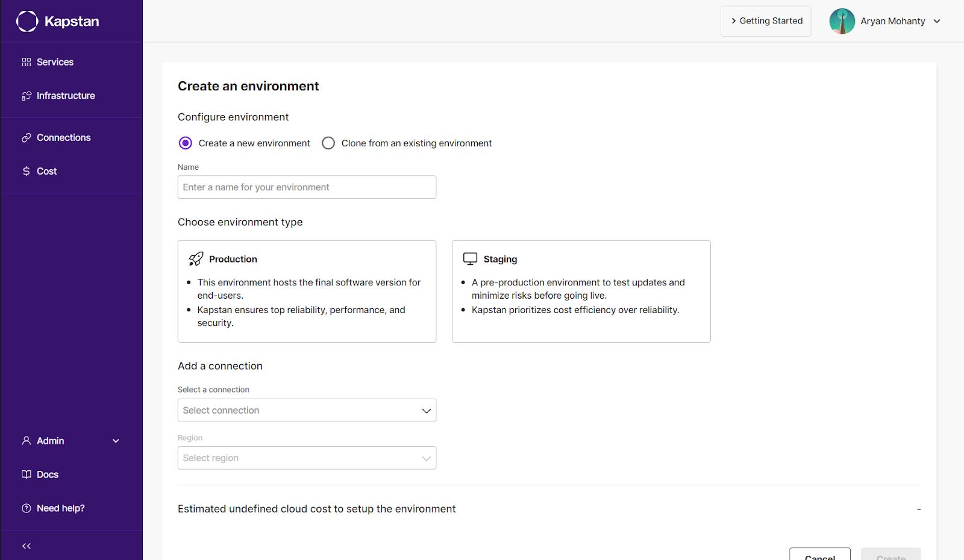964x560 pixels.
Task: Click Kapstan brand name text
Action: click(x=72, y=22)
